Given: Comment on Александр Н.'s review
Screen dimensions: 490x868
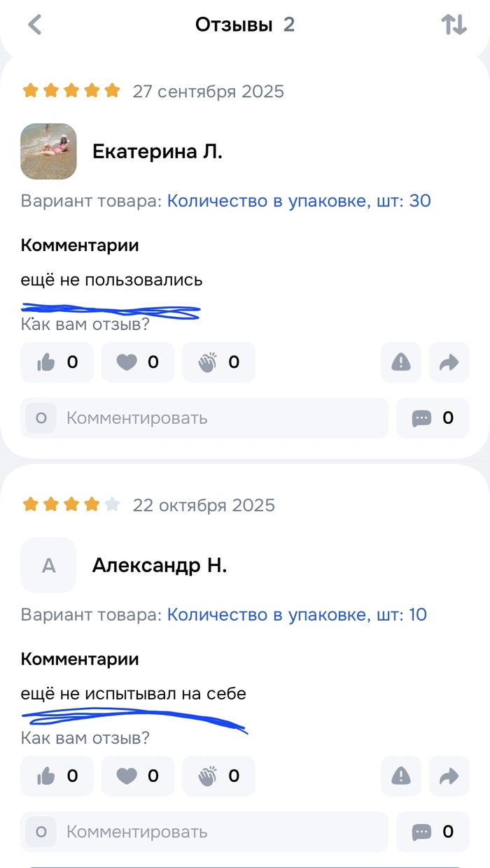Looking at the screenshot, I should pos(204,832).
